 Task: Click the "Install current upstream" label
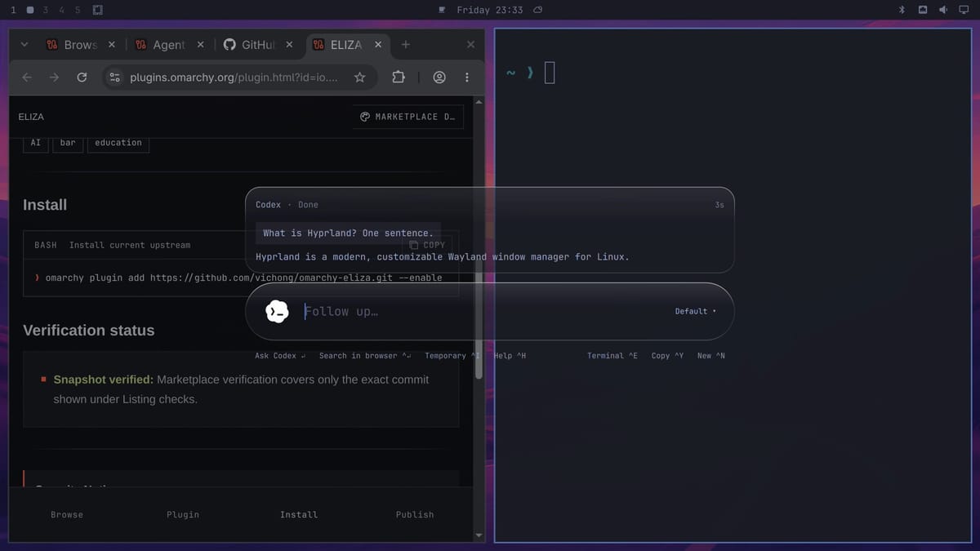click(x=130, y=245)
